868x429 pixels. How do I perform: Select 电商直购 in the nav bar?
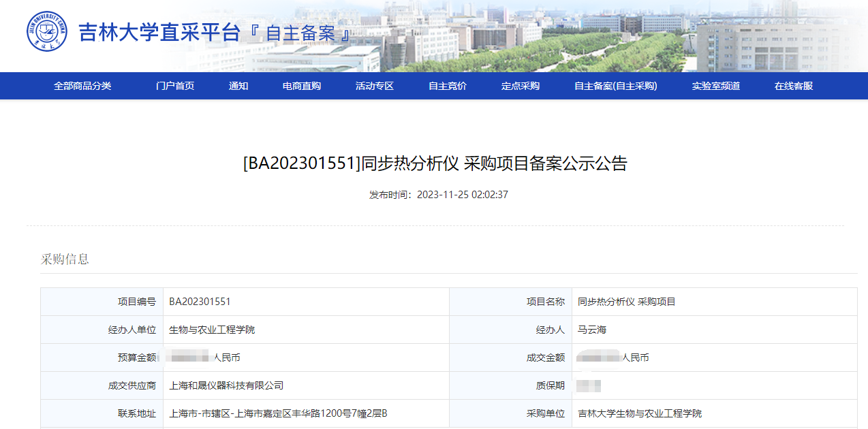click(302, 86)
